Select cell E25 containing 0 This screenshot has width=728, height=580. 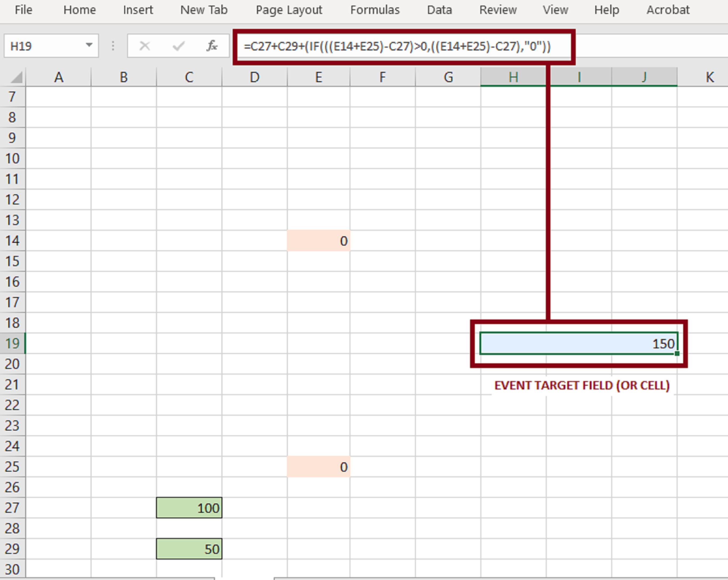(318, 467)
